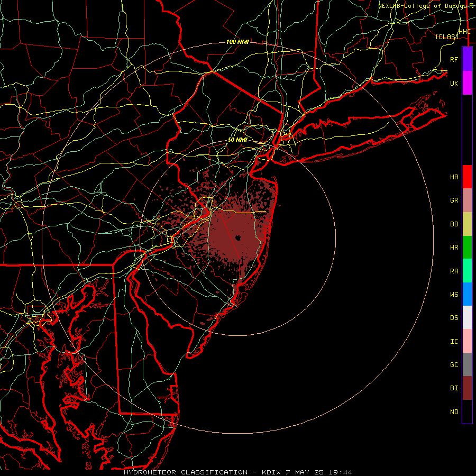The height and width of the screenshot is (476, 476).
Task: Click the GC gray legend swatch
Action: tap(467, 364)
